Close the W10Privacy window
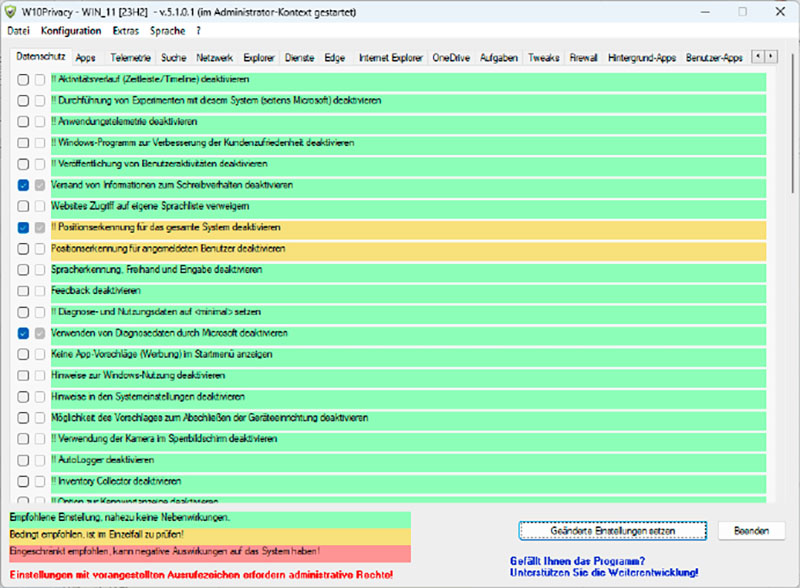 click(780, 12)
